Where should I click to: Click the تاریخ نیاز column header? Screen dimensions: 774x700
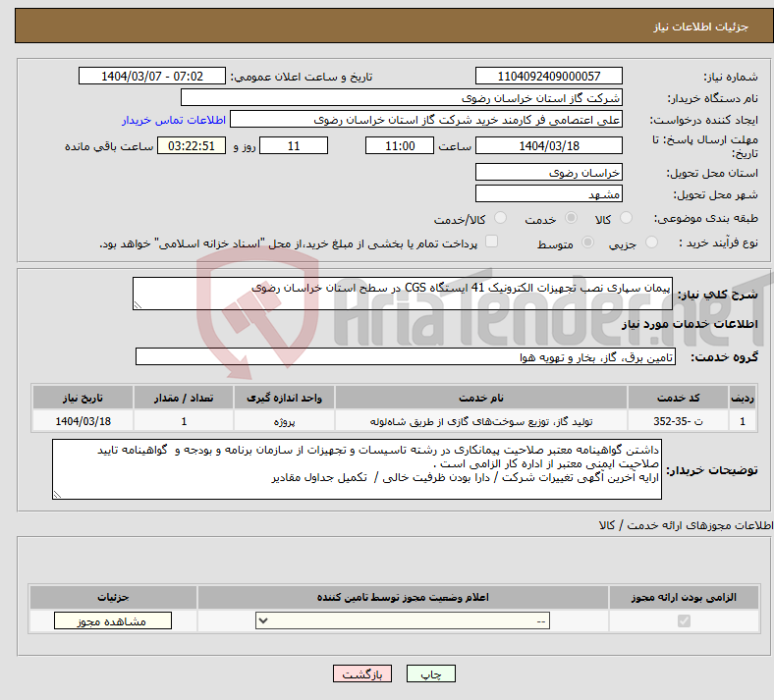(x=83, y=398)
